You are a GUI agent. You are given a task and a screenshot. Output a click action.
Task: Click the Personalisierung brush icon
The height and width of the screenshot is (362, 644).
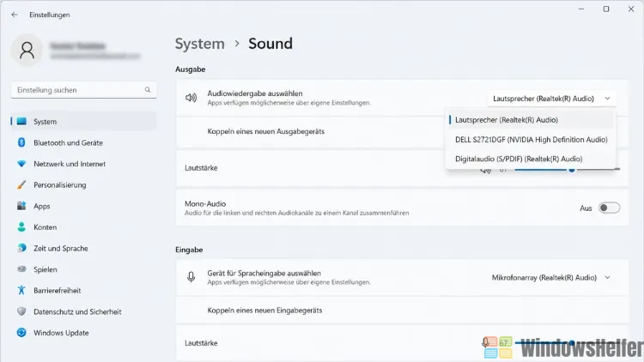21,184
